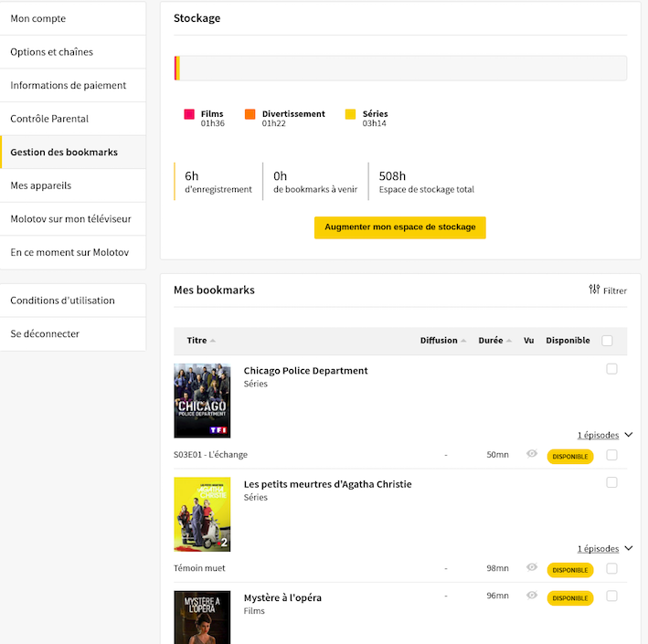Collapse the Chicago Police Department episodes chevron
The image size is (648, 644).
click(629, 435)
